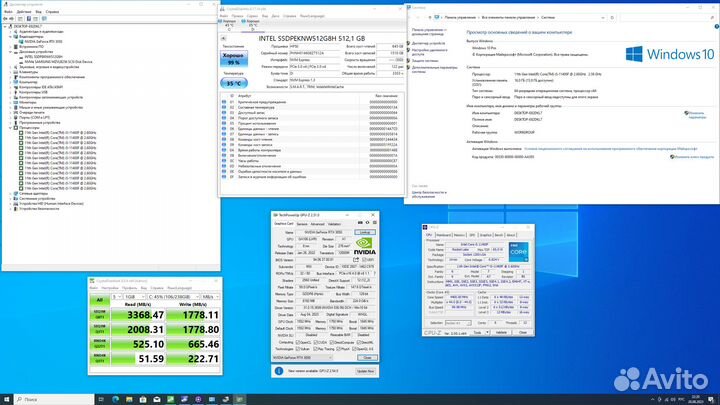Open Диспетчер устройств link in System window
The image size is (720, 405).
[x=428, y=43]
